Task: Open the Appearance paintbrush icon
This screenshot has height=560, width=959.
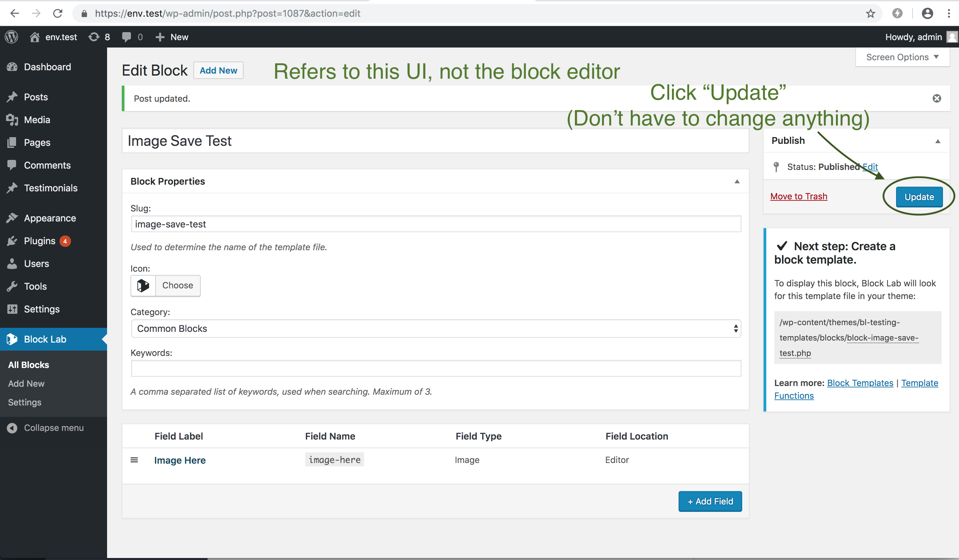Action: pyautogui.click(x=13, y=217)
